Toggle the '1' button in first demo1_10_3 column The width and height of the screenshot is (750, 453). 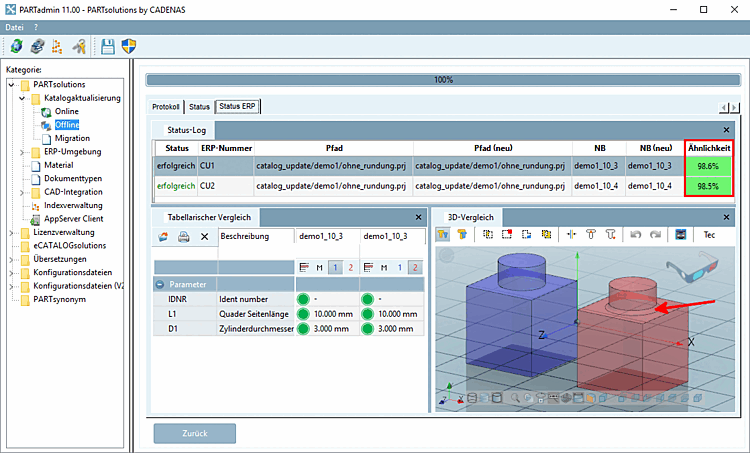[335, 267]
